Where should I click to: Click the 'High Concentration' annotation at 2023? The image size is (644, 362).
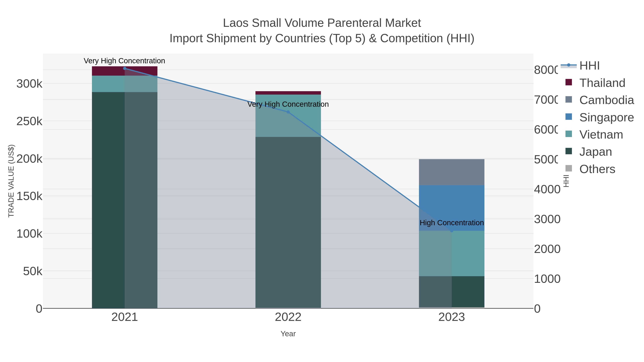pyautogui.click(x=452, y=223)
